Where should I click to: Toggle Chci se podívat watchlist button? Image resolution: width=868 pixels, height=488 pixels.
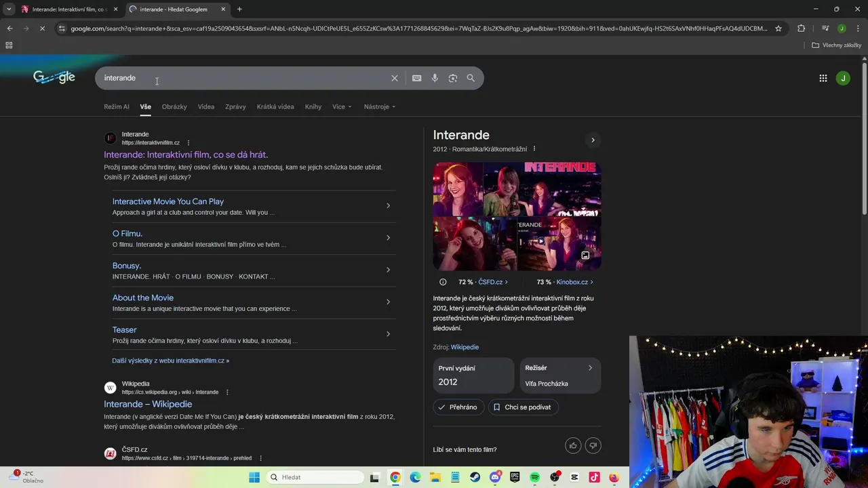click(x=522, y=407)
